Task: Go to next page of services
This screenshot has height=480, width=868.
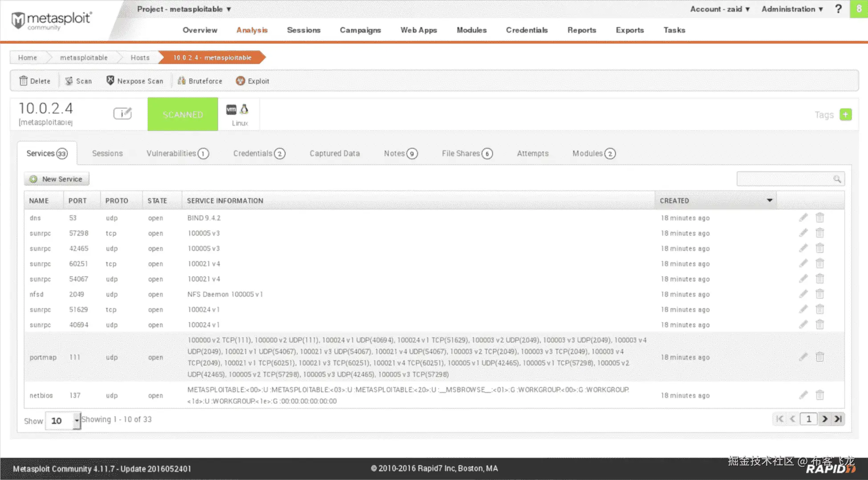Action: coord(825,419)
